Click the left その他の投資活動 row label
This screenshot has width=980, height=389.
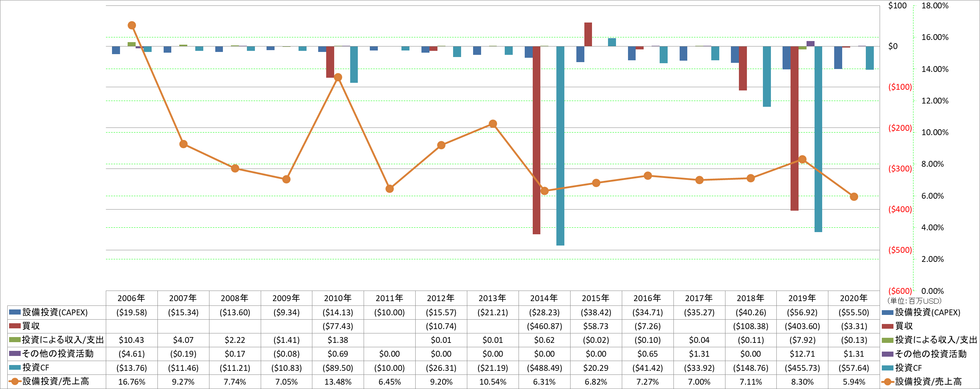58,354
